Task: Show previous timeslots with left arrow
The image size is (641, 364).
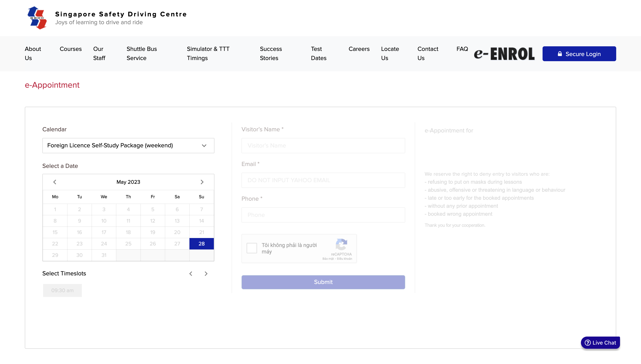Action: [191, 274]
